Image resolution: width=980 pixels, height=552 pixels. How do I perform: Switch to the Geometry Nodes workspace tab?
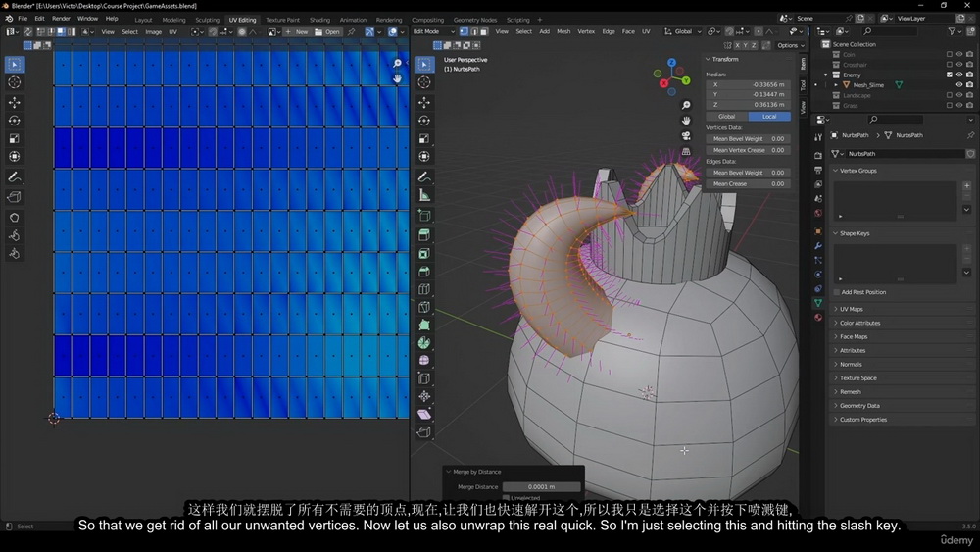pyautogui.click(x=475, y=20)
